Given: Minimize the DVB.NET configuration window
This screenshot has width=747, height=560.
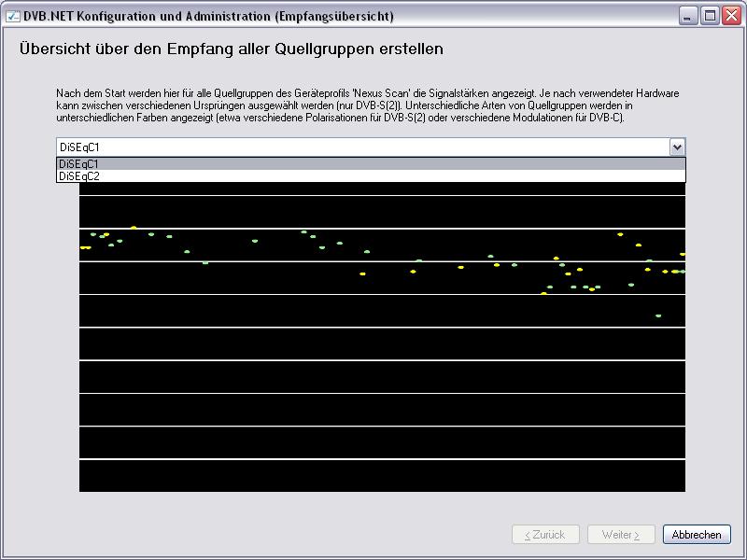Looking at the screenshot, I should click(688, 16).
